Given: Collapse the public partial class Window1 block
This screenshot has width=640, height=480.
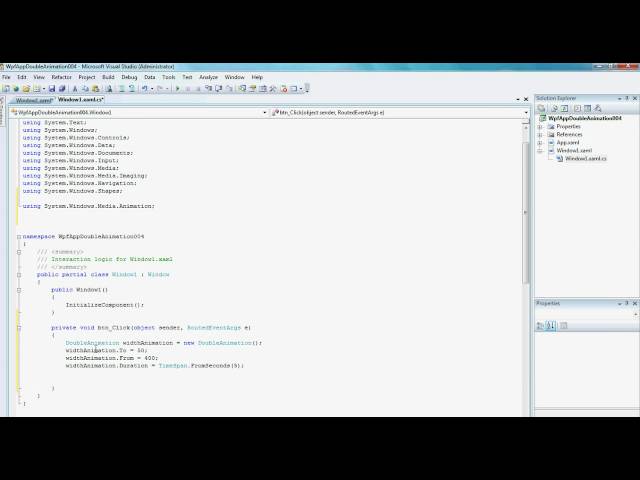Looking at the screenshot, I should (19, 275).
